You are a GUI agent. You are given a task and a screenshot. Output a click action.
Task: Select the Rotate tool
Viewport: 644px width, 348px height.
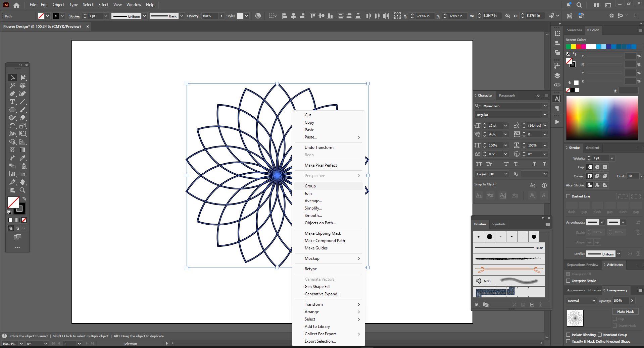pos(12,126)
